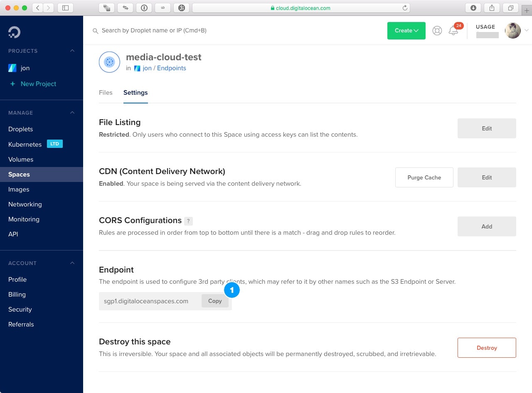Go forward with Safari's forward arrow
This screenshot has width=532, height=393.
[49, 7]
